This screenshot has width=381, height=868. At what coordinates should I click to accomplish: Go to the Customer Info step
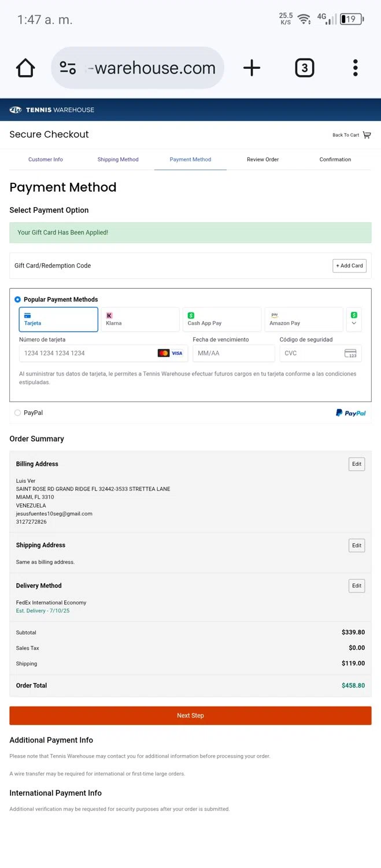coord(46,159)
